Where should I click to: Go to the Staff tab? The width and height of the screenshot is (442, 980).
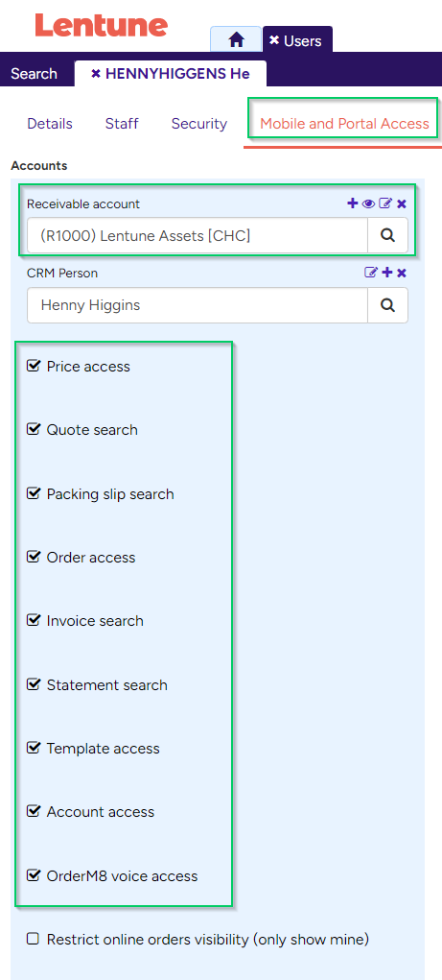122,124
